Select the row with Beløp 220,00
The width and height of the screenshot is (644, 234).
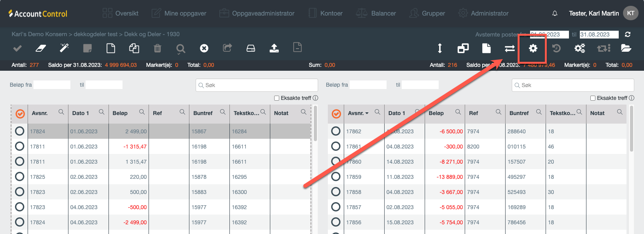(x=19, y=177)
